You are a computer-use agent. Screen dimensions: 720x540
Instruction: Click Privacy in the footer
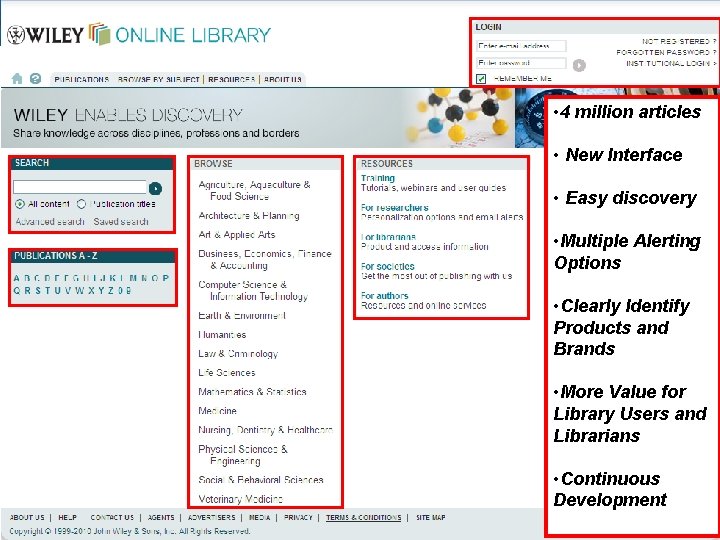click(298, 518)
